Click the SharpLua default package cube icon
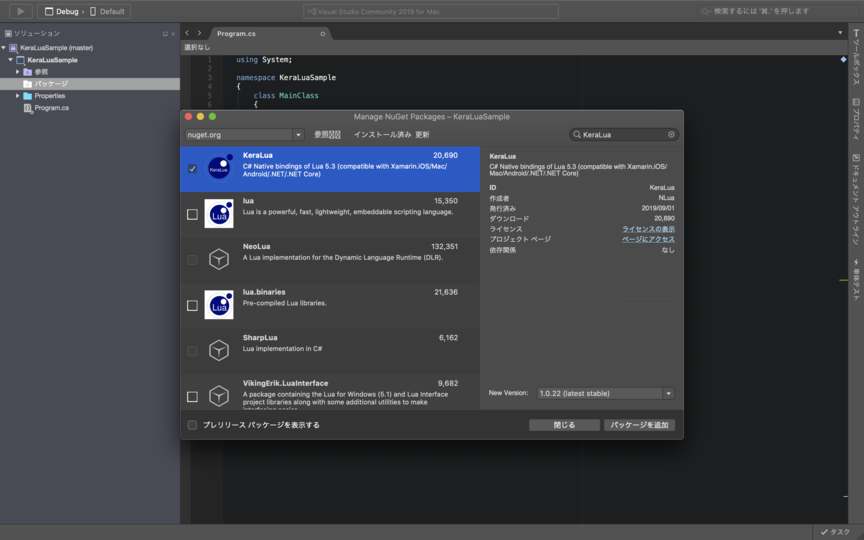The image size is (864, 540). click(219, 350)
